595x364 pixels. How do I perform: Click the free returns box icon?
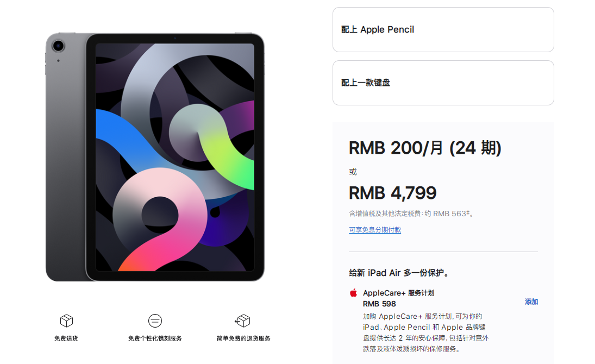point(243,321)
